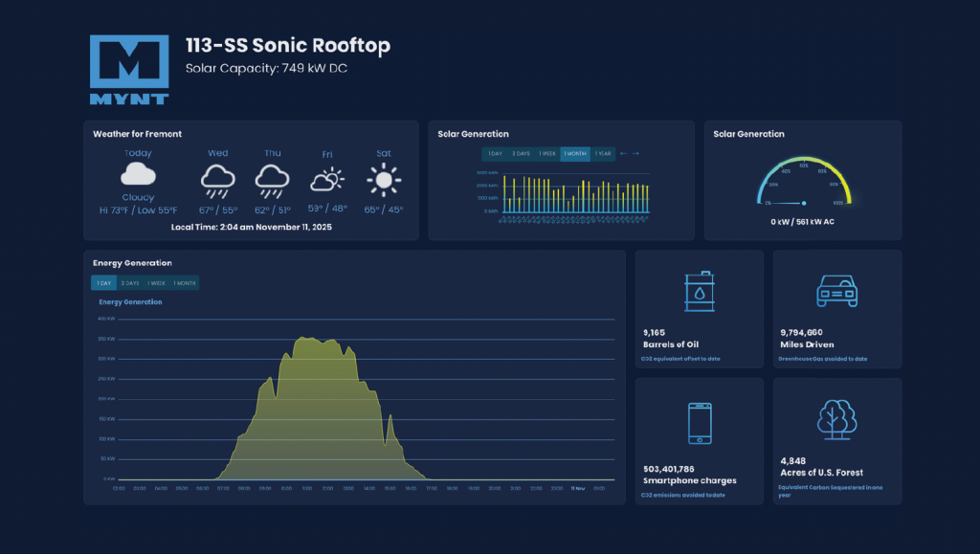Show 3 DAYS in Energy Generation panel
The width and height of the screenshot is (980, 554).
[x=130, y=283]
